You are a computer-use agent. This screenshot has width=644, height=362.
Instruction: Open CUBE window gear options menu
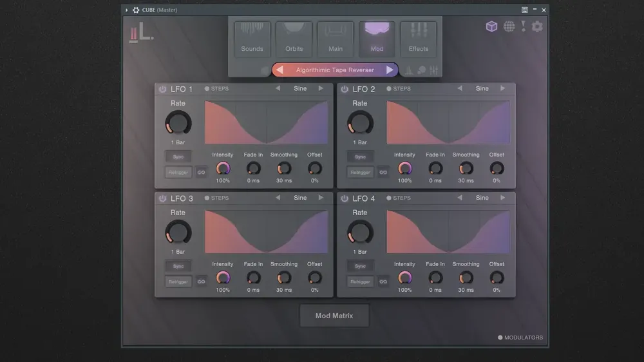pyautogui.click(x=136, y=10)
